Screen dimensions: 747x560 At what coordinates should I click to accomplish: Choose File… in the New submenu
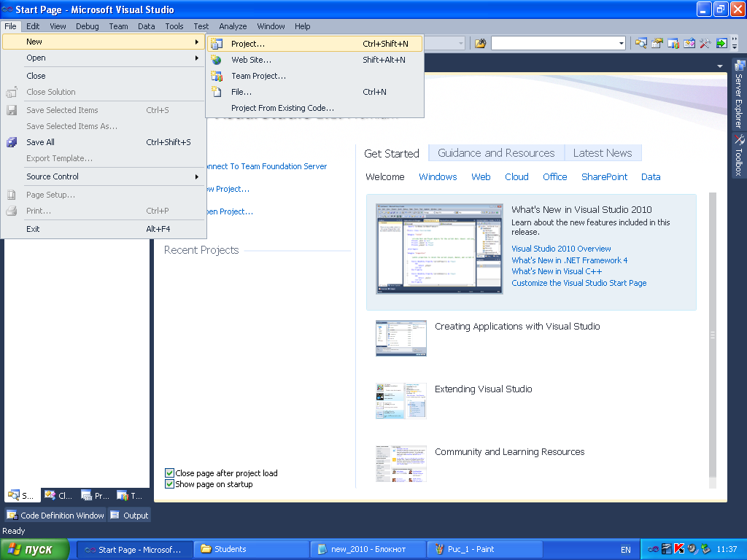(315, 92)
